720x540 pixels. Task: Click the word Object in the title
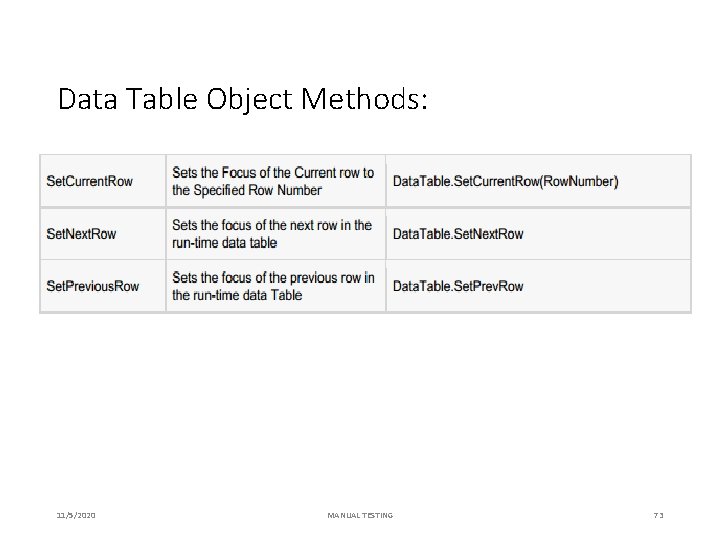click(x=249, y=100)
